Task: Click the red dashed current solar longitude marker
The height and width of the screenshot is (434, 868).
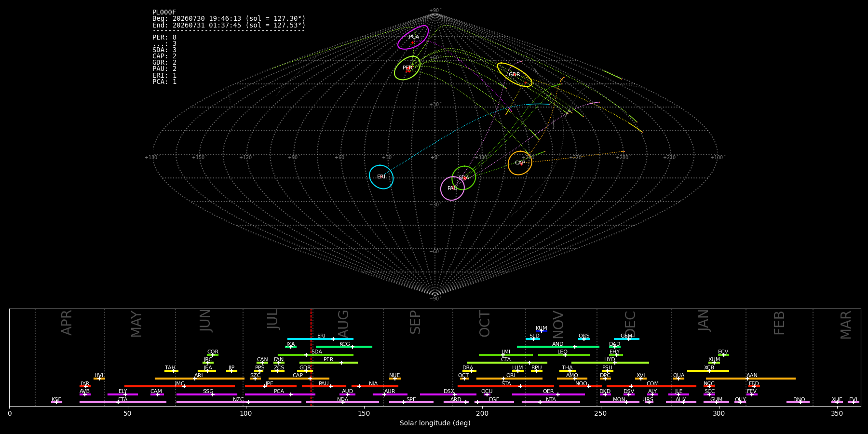Action: coord(311,357)
